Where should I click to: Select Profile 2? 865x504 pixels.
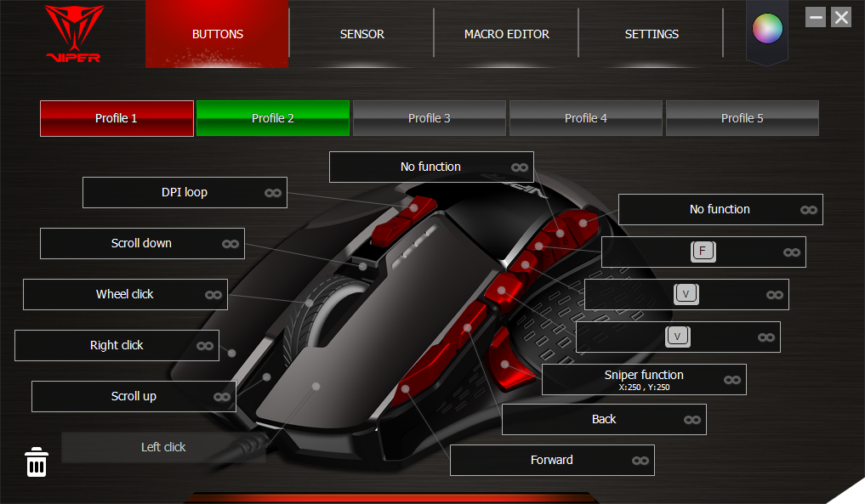[x=273, y=118]
